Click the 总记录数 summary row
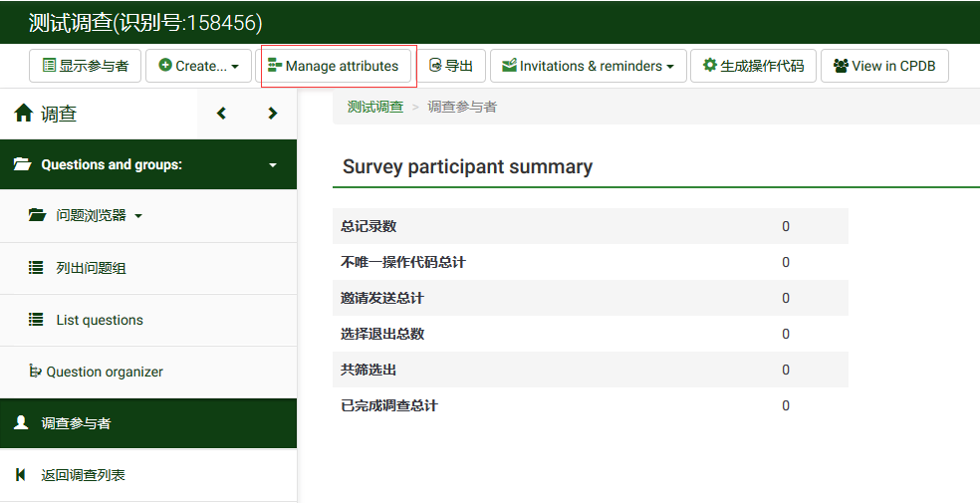 coord(590,226)
